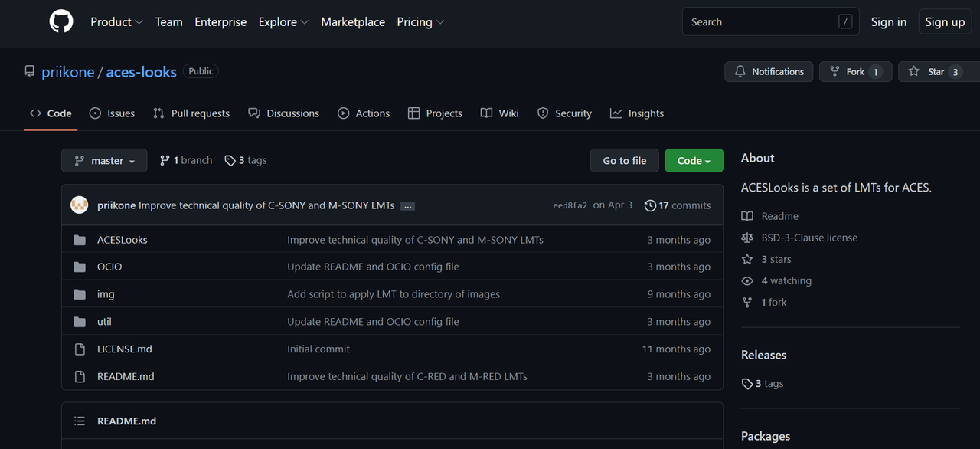The width and height of the screenshot is (980, 449).
Task: Switch to the Insights tab
Action: click(x=637, y=113)
